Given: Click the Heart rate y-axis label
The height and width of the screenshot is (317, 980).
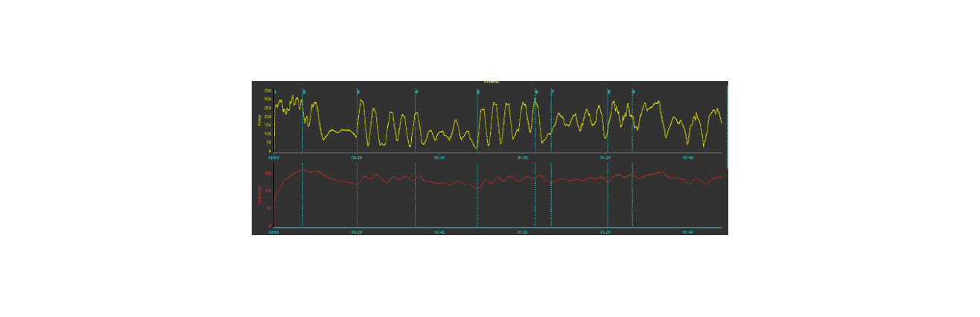Looking at the screenshot, I should point(259,194).
